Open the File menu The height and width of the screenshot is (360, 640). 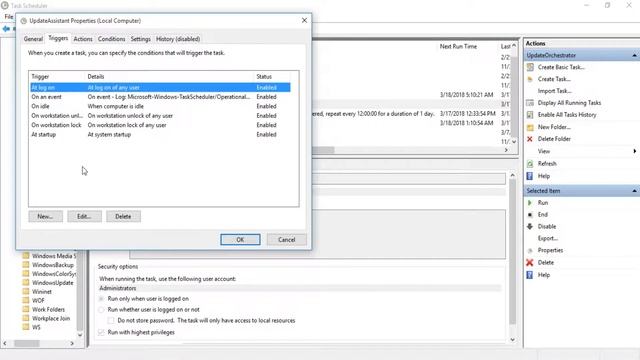coord(9,17)
